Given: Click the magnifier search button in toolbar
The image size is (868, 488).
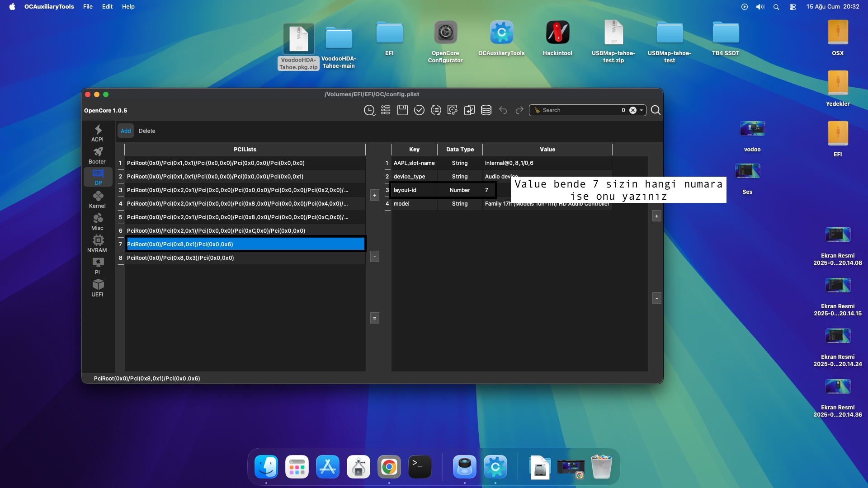Looking at the screenshot, I should click(656, 110).
